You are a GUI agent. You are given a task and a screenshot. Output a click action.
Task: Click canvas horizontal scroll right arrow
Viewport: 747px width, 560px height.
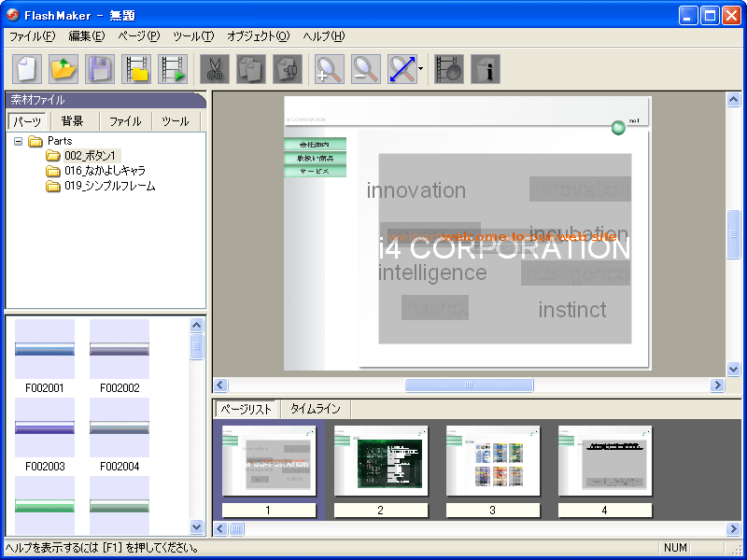pos(717,385)
